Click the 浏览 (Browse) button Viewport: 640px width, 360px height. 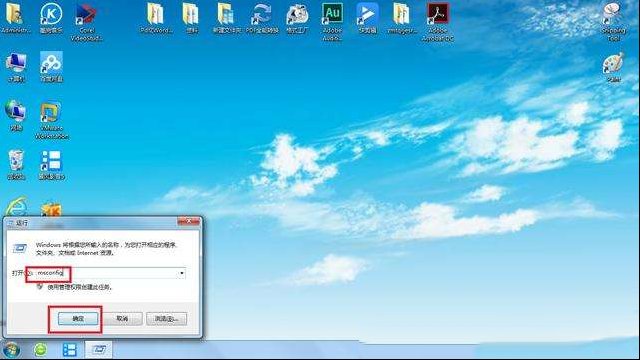(x=167, y=318)
